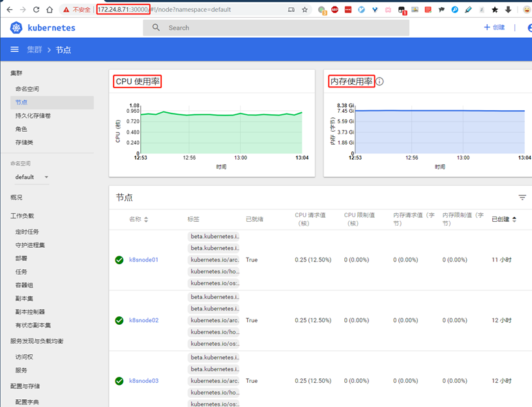The image size is (532, 407).
Task: Open the red ABP extension icon
Action: [335, 10]
